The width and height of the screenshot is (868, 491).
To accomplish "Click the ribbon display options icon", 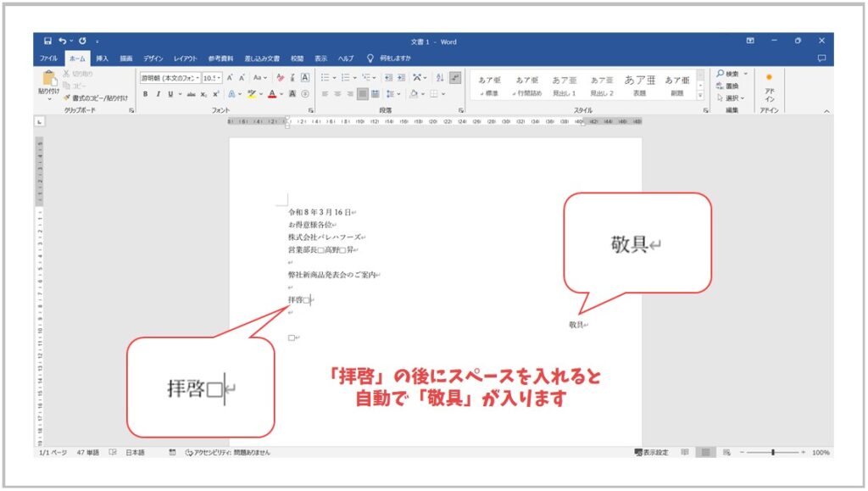I will click(750, 41).
